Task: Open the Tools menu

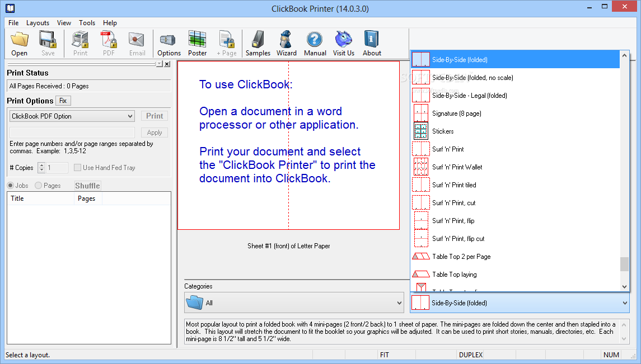Action: (x=87, y=23)
